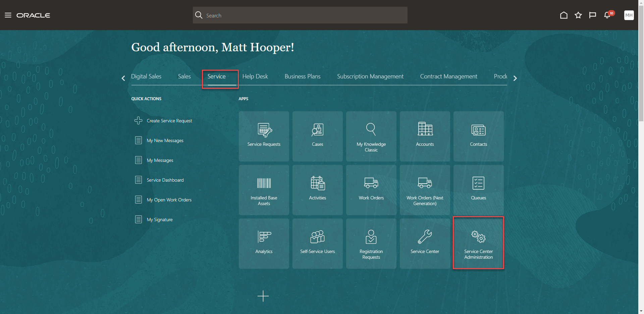Open the hamburger navigator menu

8,15
